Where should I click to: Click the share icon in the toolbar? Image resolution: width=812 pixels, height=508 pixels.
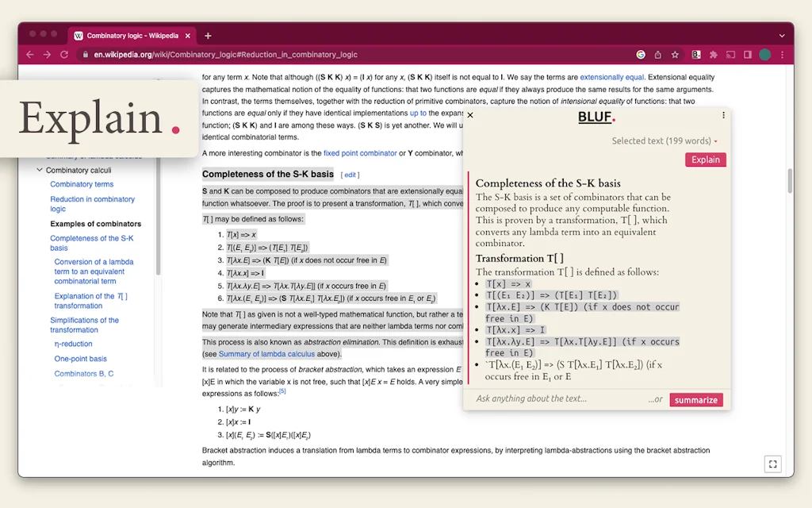[657, 55]
